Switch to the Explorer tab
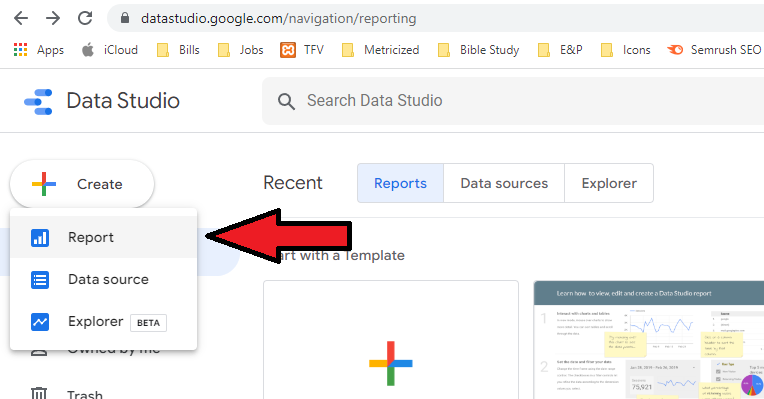The image size is (764, 399). coord(609,183)
